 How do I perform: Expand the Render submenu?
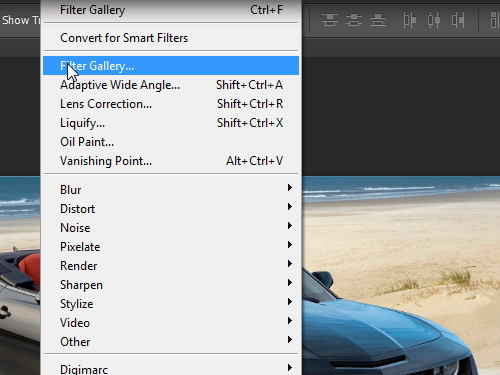(x=171, y=266)
